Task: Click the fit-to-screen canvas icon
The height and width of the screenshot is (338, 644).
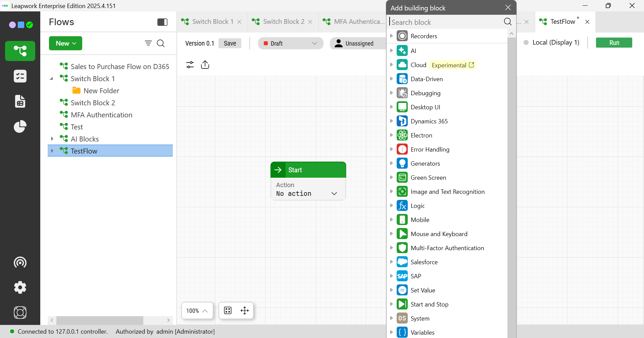Action: (228, 311)
